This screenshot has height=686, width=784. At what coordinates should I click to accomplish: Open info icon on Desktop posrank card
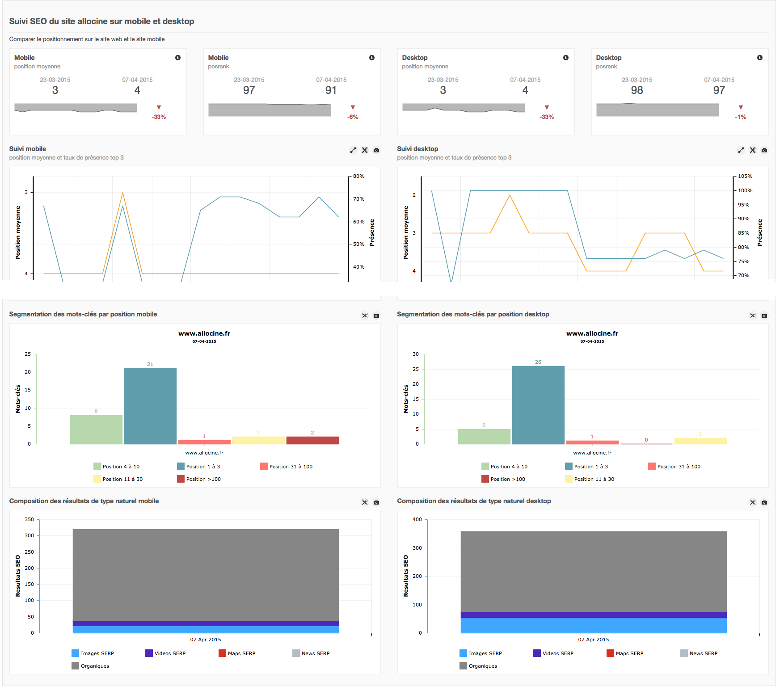[760, 58]
